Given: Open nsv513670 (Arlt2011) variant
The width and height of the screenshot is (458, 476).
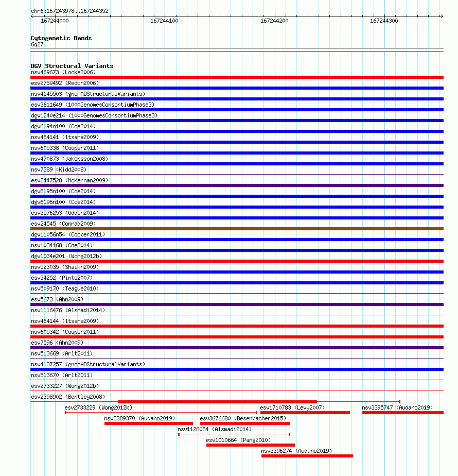Looking at the screenshot, I should pyautogui.click(x=62, y=375).
